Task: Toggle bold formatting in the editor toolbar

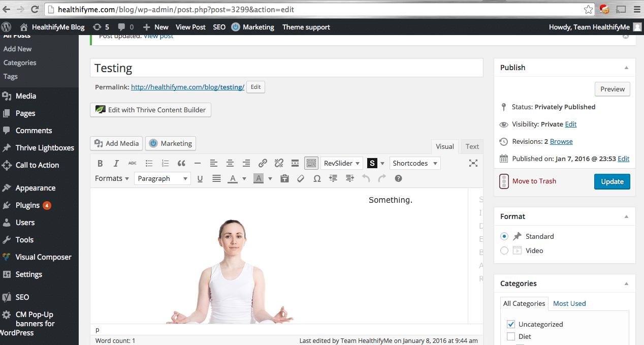Action: click(x=100, y=163)
